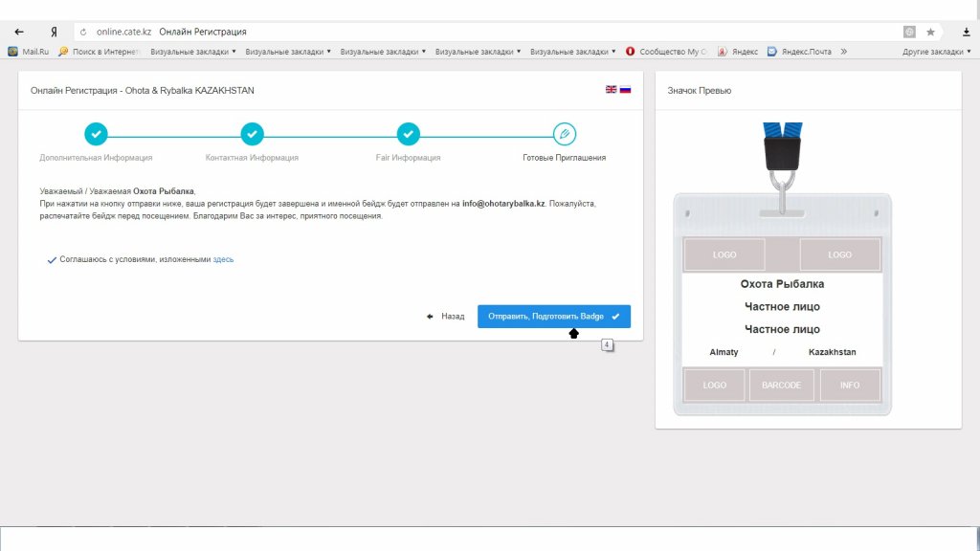Viewport: 980px width, 551px height.
Task: Reload the page with the refresh icon
Action: pos(84,32)
